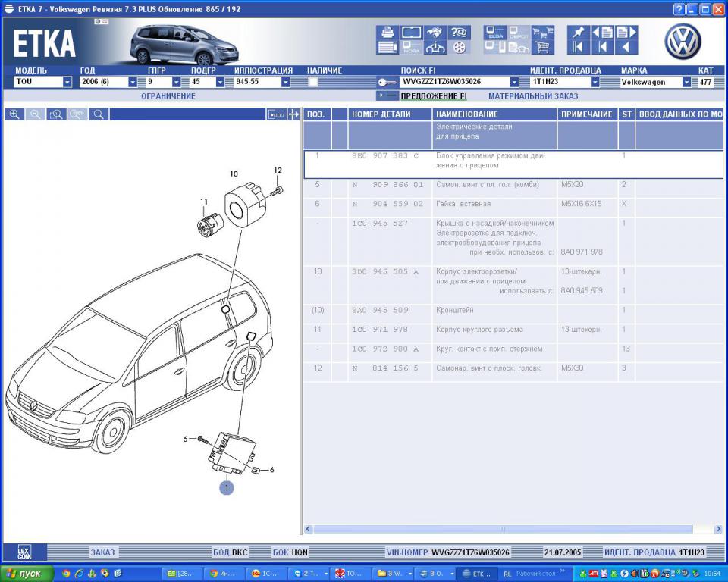Image resolution: width=728 pixels, height=582 pixels.
Task: Click the ?@ help icon
Action: point(459,33)
